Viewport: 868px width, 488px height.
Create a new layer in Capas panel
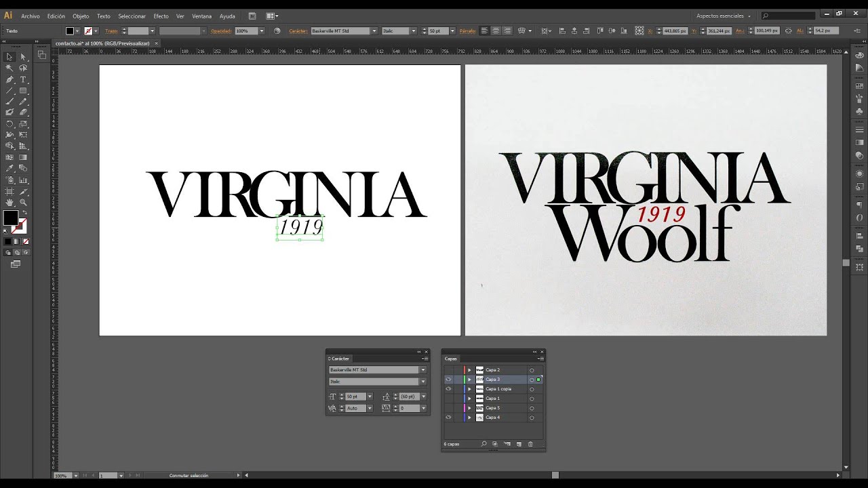pos(519,444)
